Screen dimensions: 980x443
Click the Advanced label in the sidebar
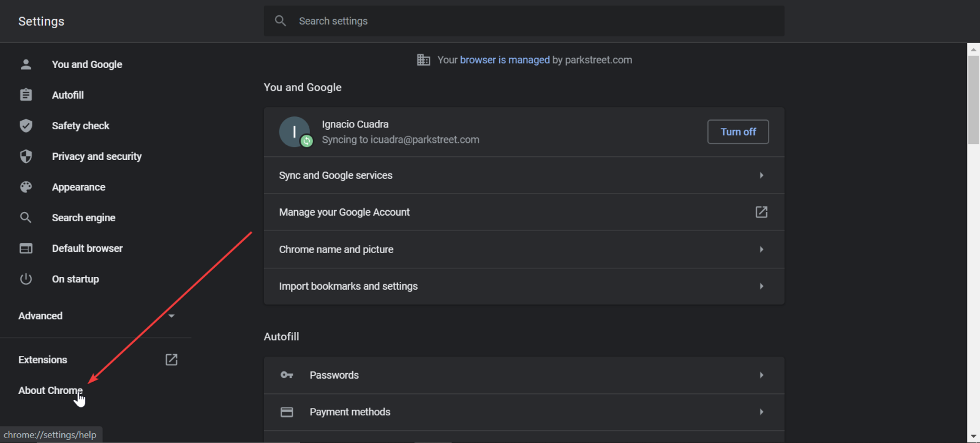pyautogui.click(x=40, y=316)
